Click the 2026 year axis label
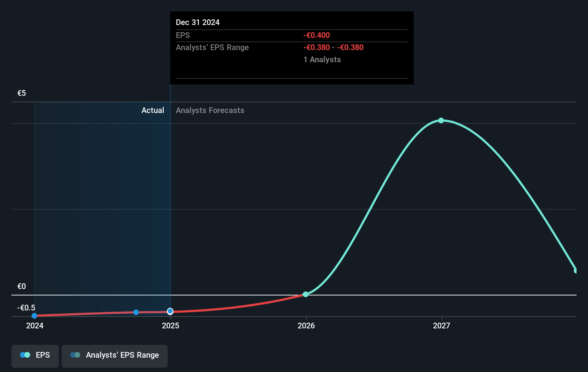588x372 pixels. pyautogui.click(x=305, y=326)
